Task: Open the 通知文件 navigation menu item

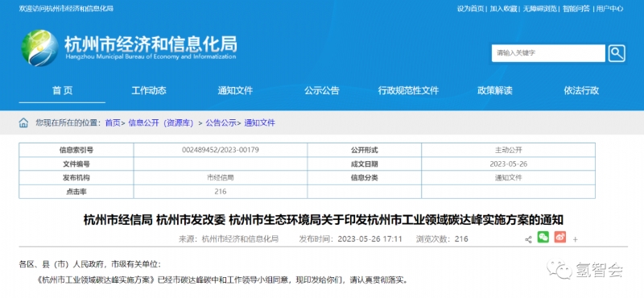Action: (235, 90)
